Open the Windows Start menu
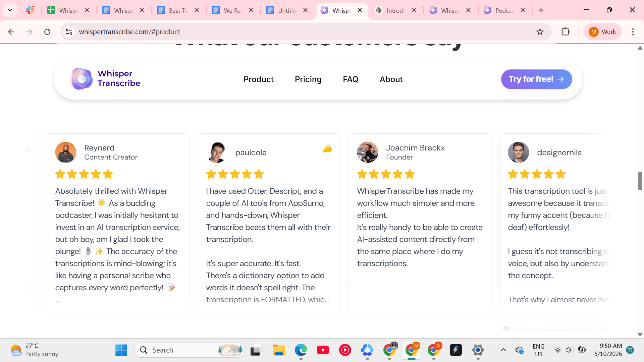Viewport: 644px width, 362px height. click(121, 350)
